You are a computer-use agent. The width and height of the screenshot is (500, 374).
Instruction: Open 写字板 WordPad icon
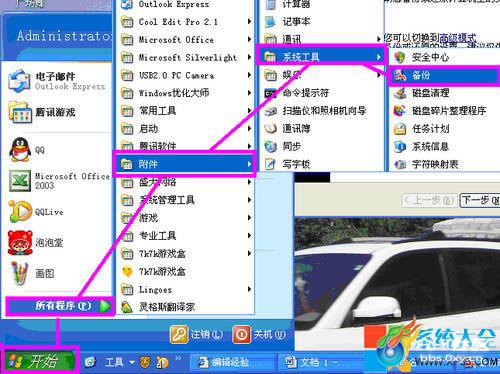[270, 164]
